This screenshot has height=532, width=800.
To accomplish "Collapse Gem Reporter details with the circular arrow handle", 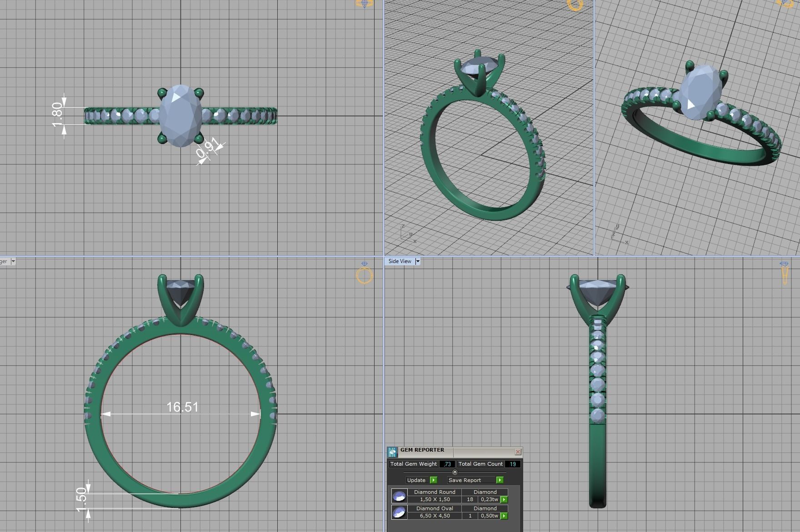I will point(455,472).
